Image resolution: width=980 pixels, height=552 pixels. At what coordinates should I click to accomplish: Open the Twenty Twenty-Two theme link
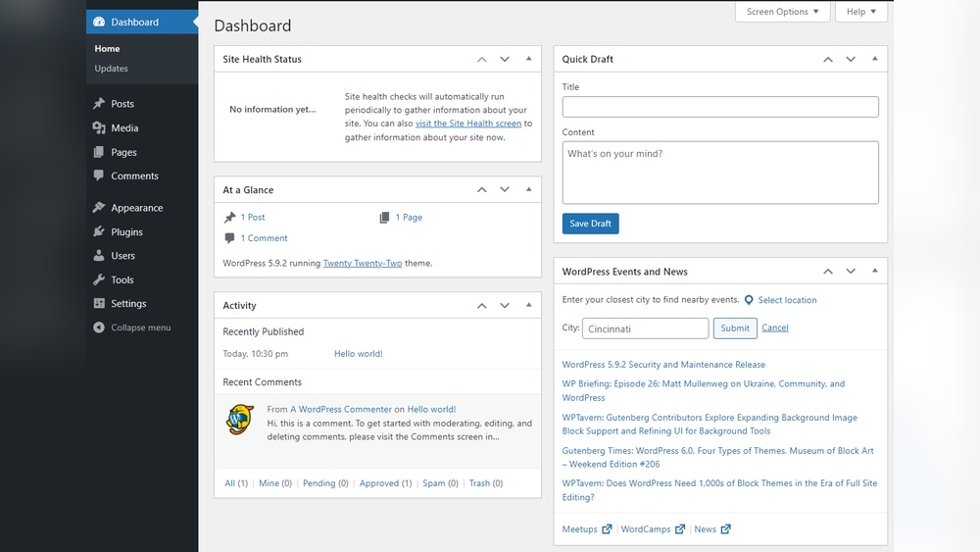[x=363, y=263]
